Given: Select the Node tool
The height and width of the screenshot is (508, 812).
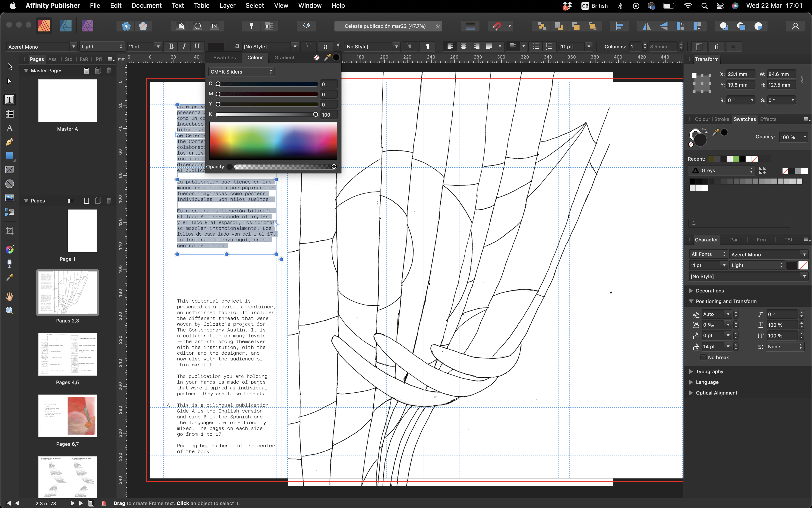Looking at the screenshot, I should tap(10, 81).
